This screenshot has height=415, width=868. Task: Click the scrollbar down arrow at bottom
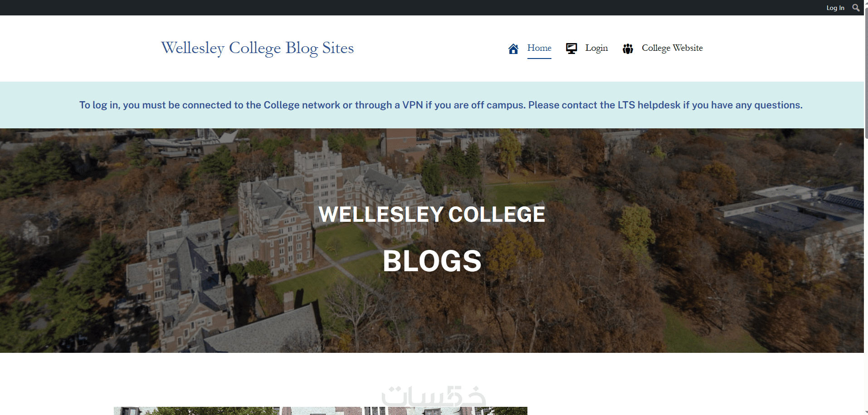pyautogui.click(x=866, y=412)
